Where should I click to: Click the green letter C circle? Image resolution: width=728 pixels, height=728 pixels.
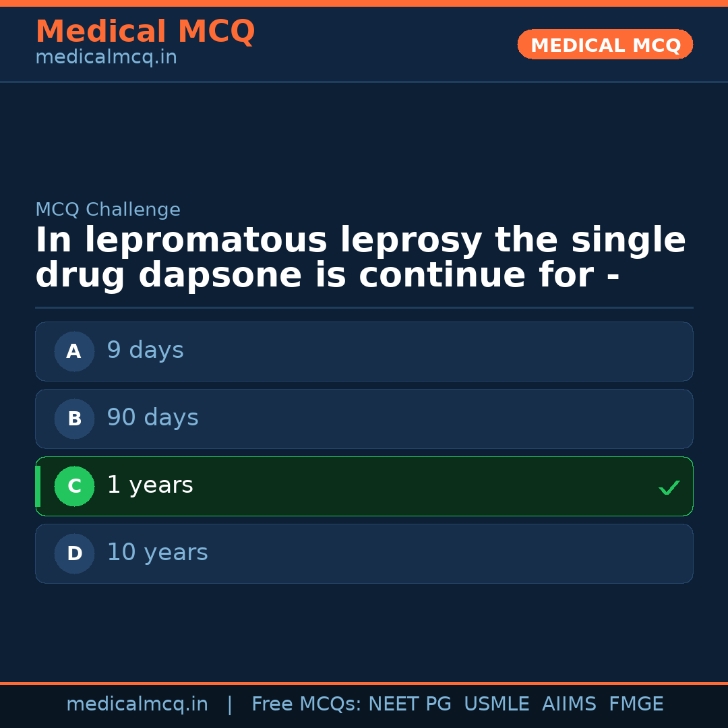tap(74, 486)
